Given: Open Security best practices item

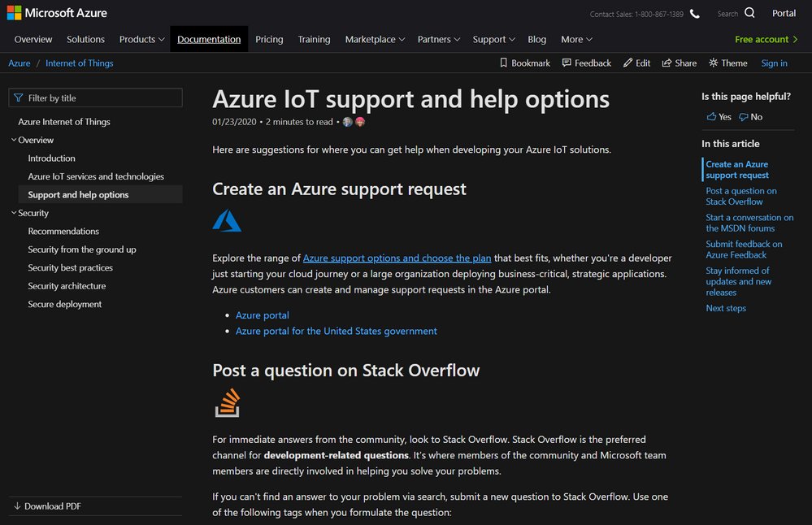Looking at the screenshot, I should tap(70, 267).
